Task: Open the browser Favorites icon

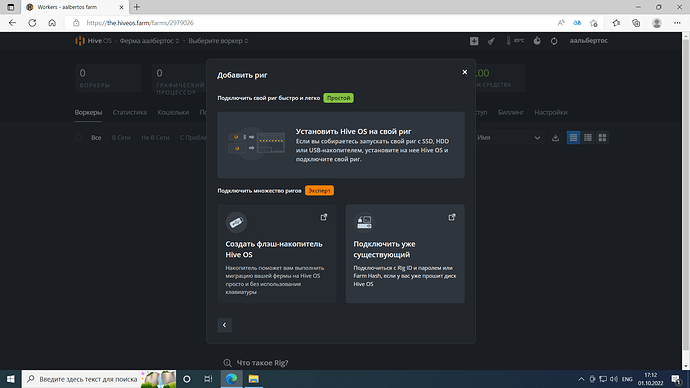Action: point(616,23)
